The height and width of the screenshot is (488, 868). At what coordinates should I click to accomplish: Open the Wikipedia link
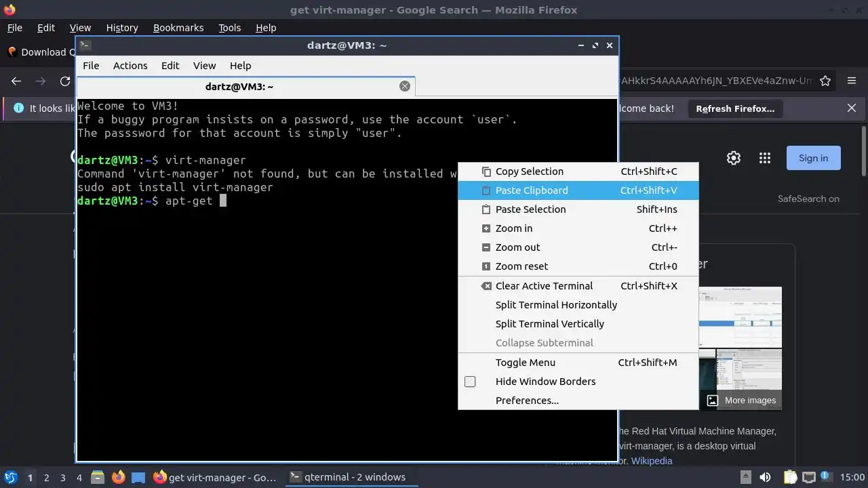pos(652,461)
